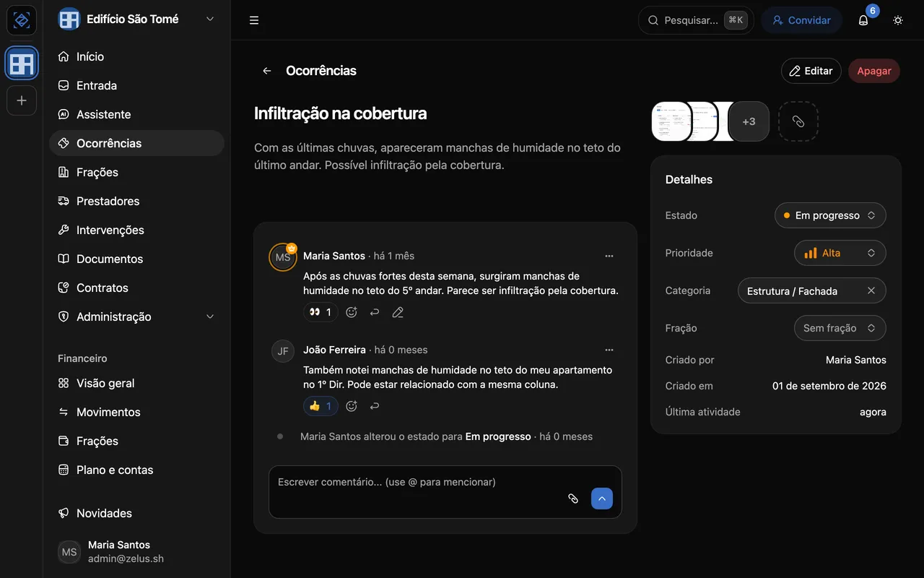This screenshot has width=924, height=578.
Task: Select the Edifício São Tomé workspace tile in the rail
Action: pyautogui.click(x=22, y=64)
